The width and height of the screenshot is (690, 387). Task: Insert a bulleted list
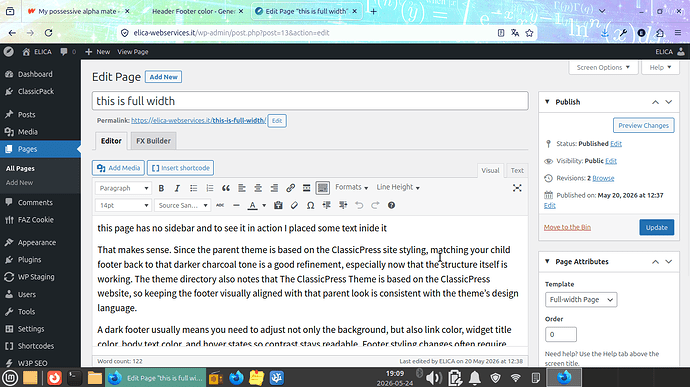click(x=193, y=188)
